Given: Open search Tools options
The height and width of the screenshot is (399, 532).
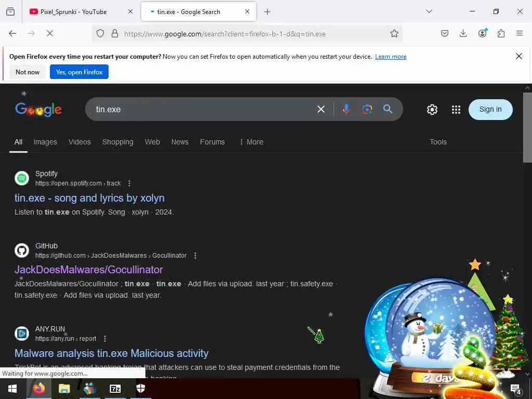Looking at the screenshot, I should [x=438, y=142].
